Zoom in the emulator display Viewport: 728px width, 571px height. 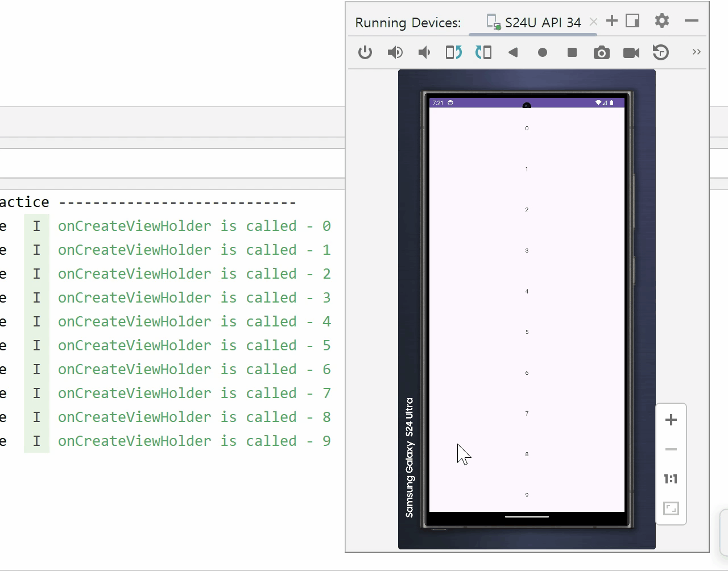pos(671,420)
